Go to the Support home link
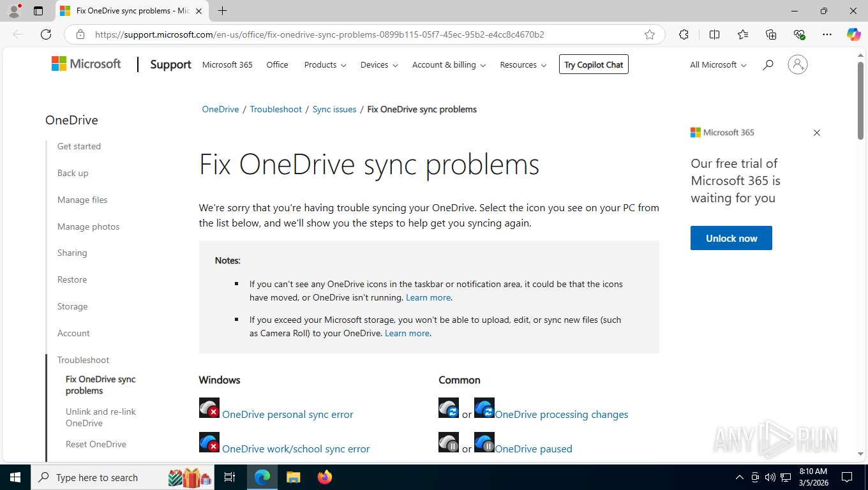 (x=170, y=64)
